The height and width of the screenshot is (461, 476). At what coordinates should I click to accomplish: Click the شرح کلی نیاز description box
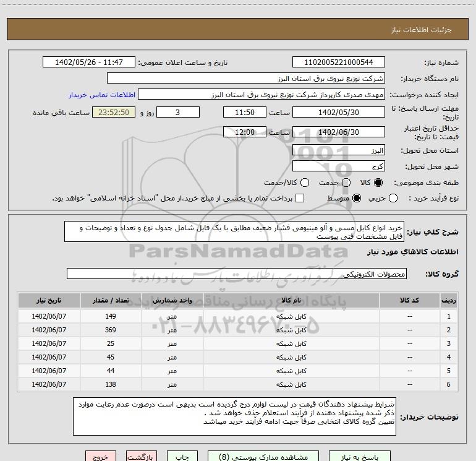click(x=234, y=231)
